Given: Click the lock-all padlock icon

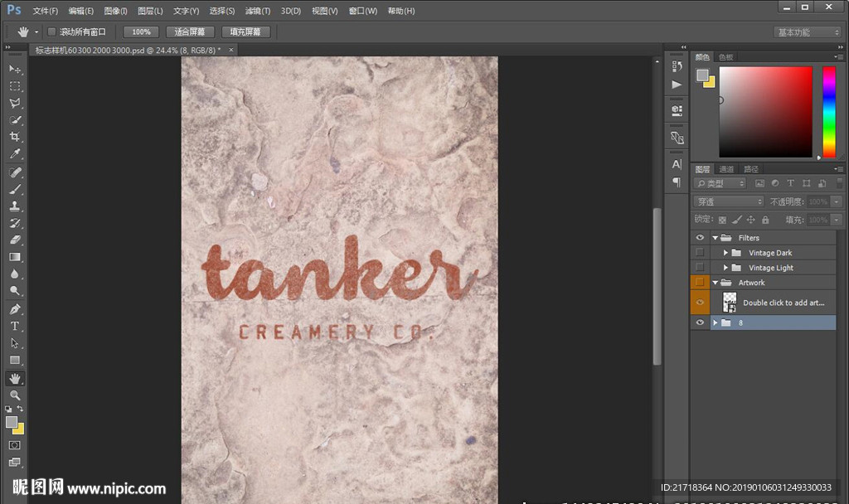Looking at the screenshot, I should [765, 220].
